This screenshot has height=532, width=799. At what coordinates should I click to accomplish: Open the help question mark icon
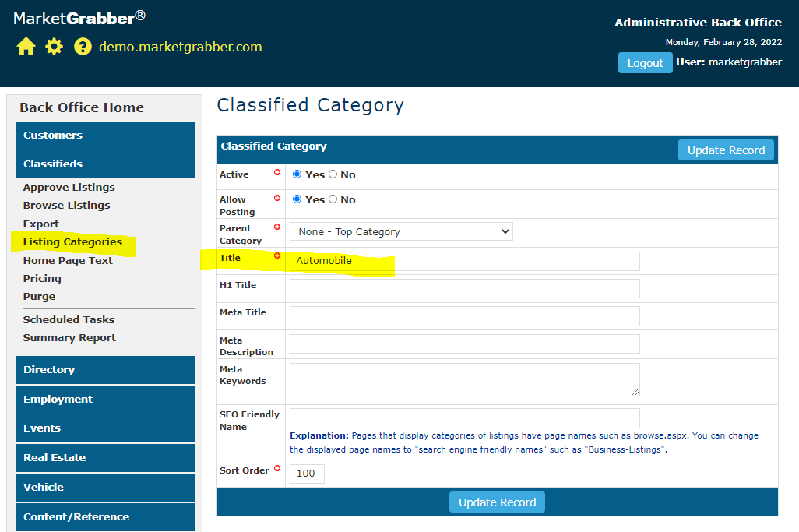83,47
